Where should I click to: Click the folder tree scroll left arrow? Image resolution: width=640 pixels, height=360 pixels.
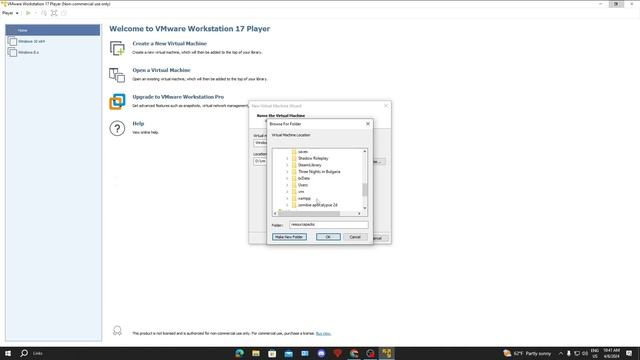(275, 213)
